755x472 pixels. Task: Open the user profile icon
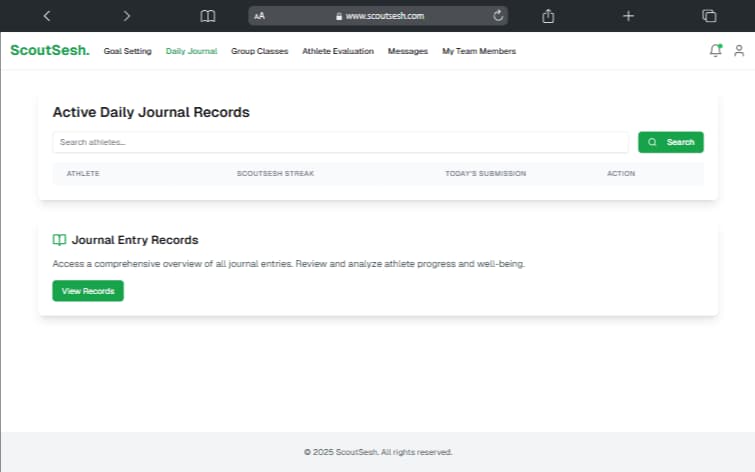pos(739,51)
